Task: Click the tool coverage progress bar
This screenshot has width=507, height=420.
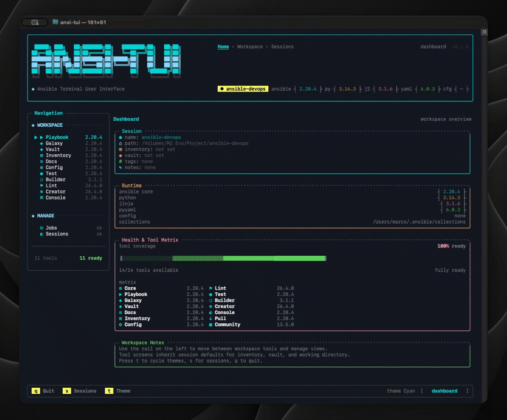Action: coord(222,258)
